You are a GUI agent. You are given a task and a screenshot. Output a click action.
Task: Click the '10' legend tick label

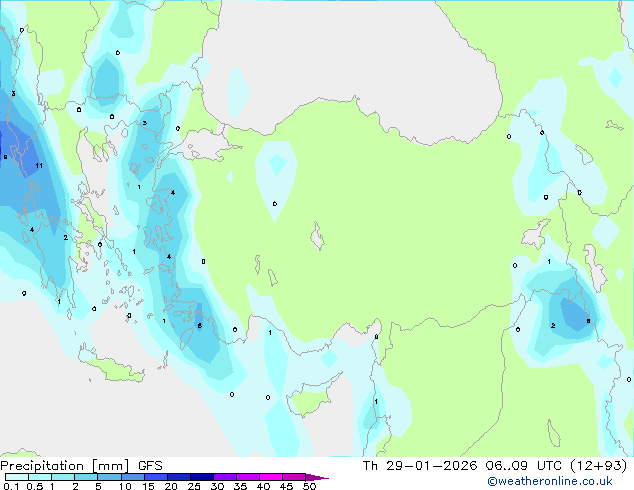(x=125, y=486)
